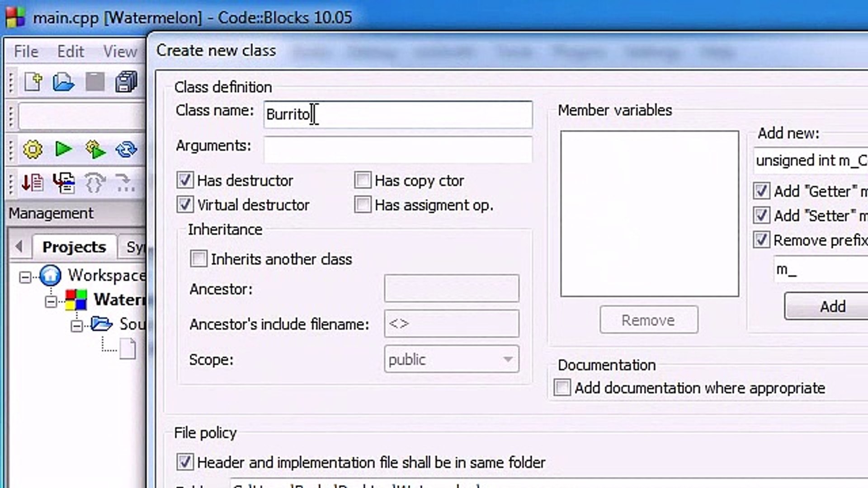Uncheck the Has destructor checkbox
This screenshot has width=868, height=488.
185,180
